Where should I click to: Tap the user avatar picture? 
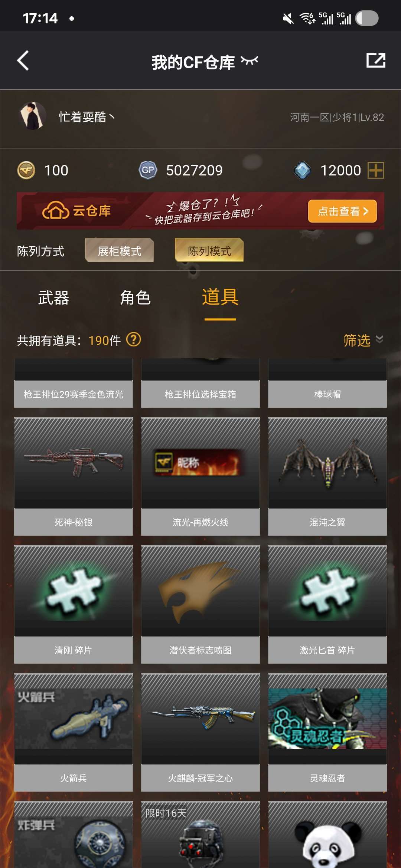tap(32, 116)
